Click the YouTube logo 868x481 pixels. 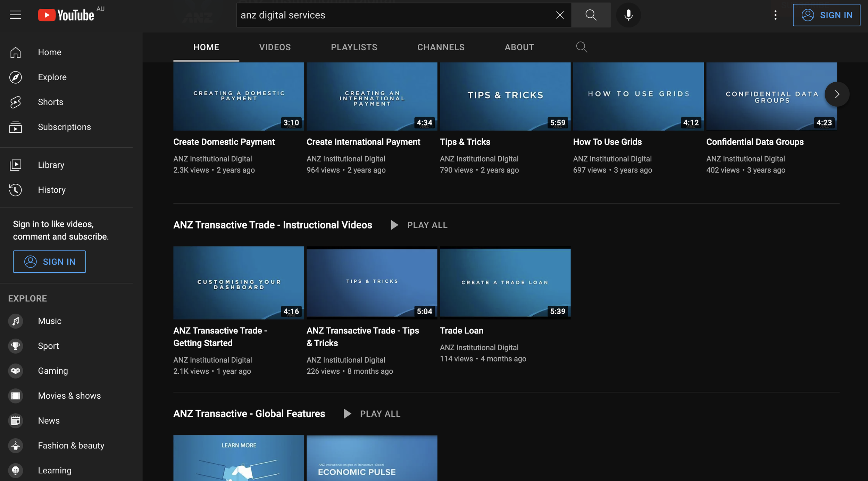click(x=66, y=15)
